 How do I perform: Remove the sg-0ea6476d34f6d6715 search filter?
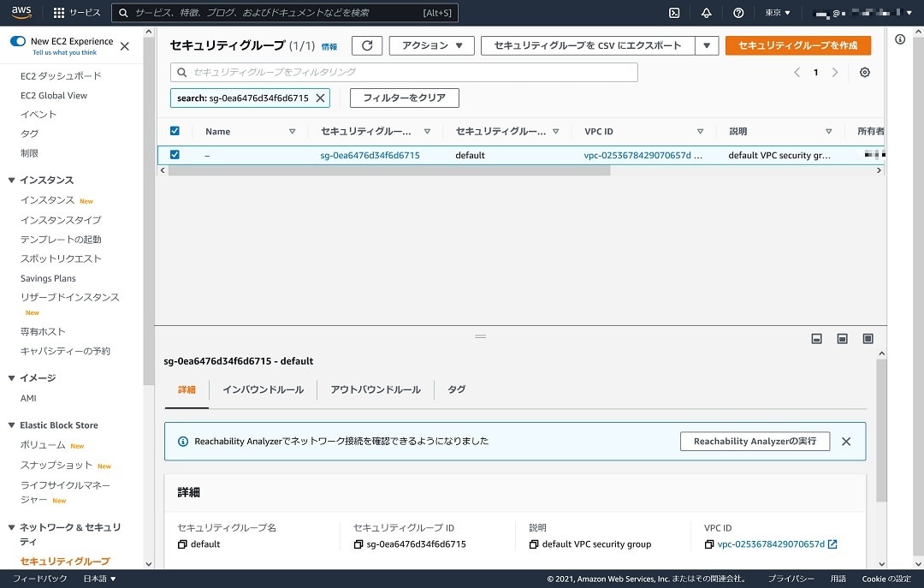click(320, 98)
